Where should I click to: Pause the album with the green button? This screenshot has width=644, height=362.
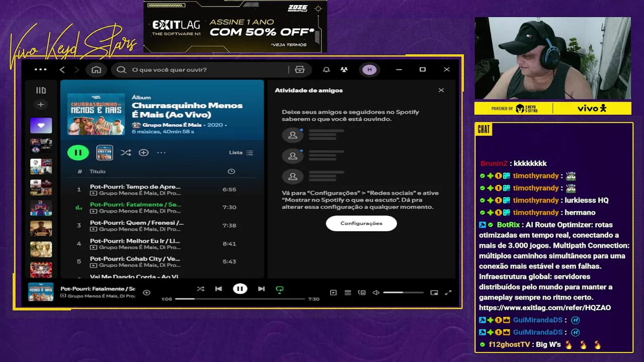[78, 152]
